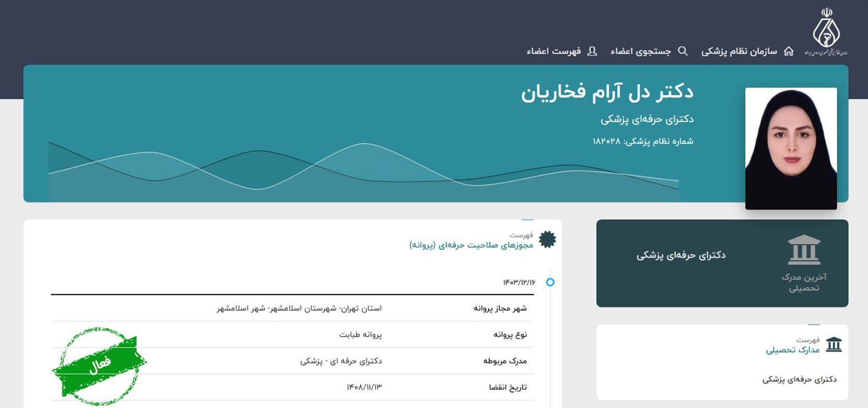This screenshot has width=868, height=408.
Task: Click دکترای حرفه ای - پزشکی value
Action: pos(341,361)
